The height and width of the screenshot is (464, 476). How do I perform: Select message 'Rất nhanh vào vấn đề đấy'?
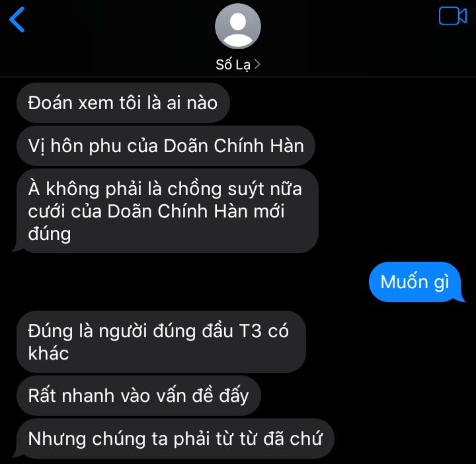tap(139, 396)
